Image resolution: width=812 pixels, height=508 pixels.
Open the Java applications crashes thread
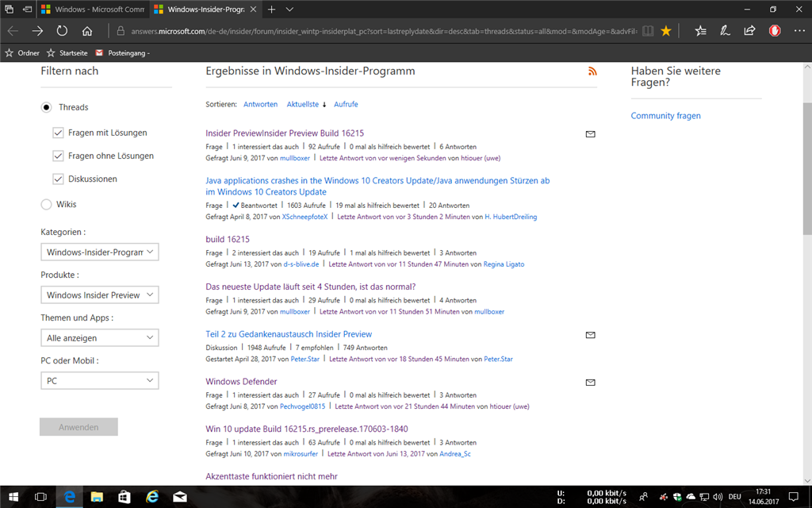(377, 186)
